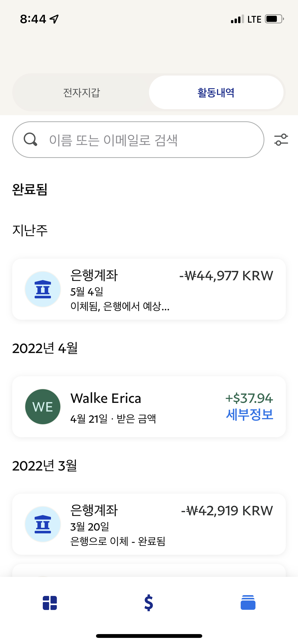Select the 활동내역 tab

click(x=216, y=92)
